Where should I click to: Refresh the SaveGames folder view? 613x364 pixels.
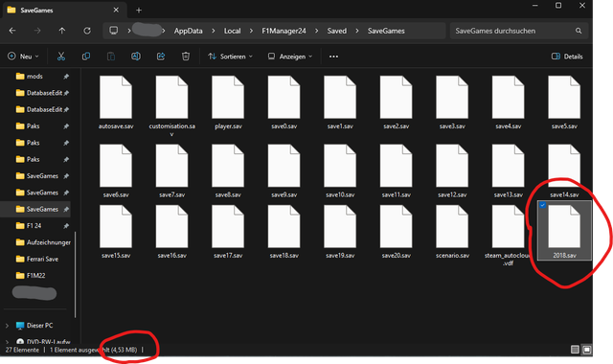(87, 31)
